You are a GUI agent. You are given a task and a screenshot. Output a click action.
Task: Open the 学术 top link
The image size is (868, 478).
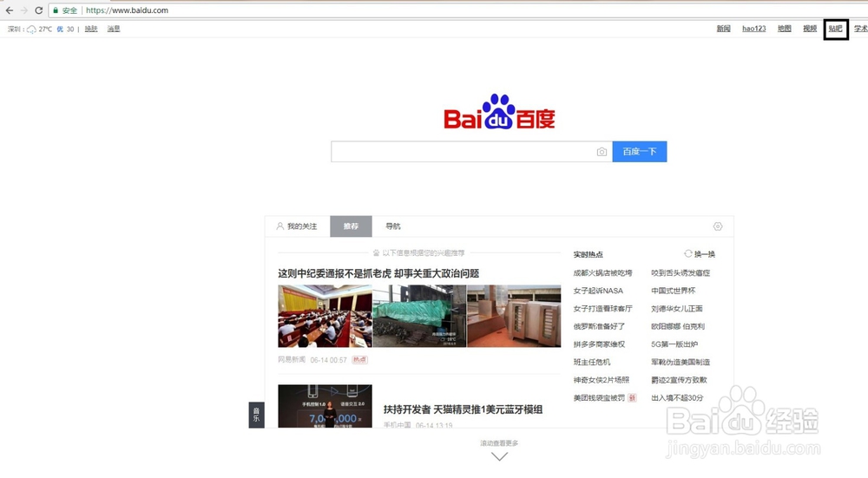861,29
